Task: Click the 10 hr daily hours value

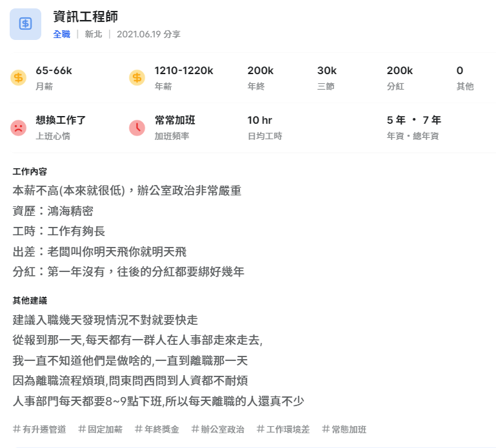Action: point(260,120)
